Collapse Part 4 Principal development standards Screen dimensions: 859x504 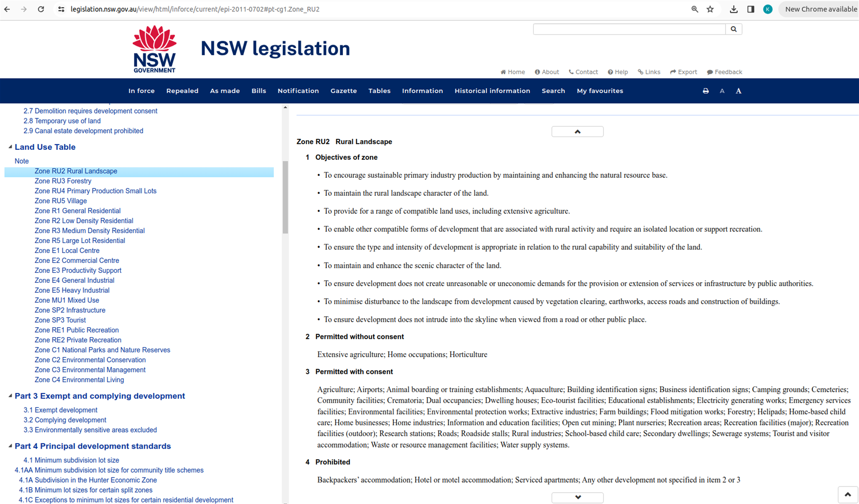pos(10,446)
